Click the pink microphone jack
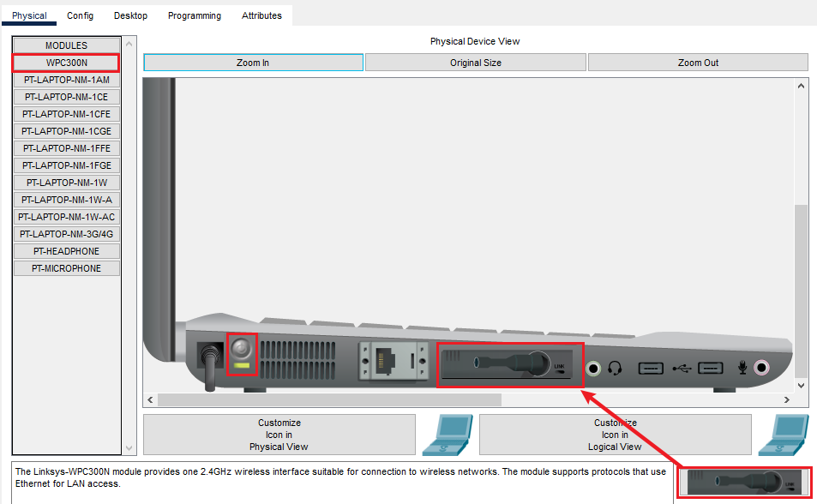The width and height of the screenshot is (817, 504). [761, 369]
